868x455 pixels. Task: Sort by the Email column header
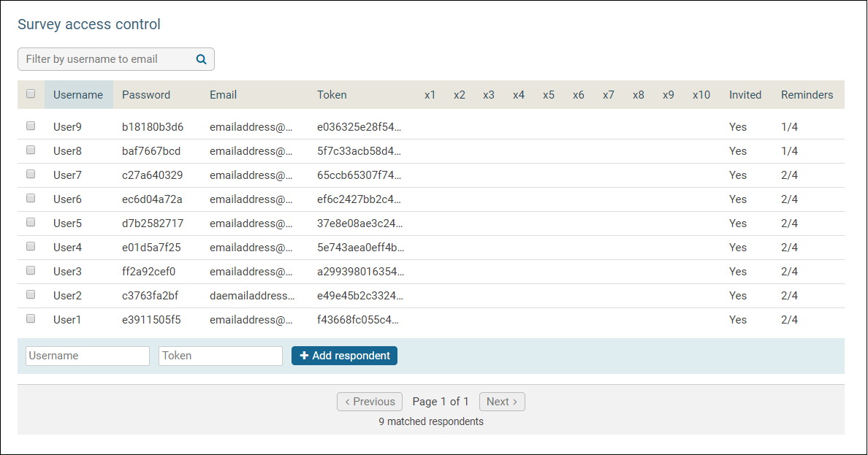(223, 95)
